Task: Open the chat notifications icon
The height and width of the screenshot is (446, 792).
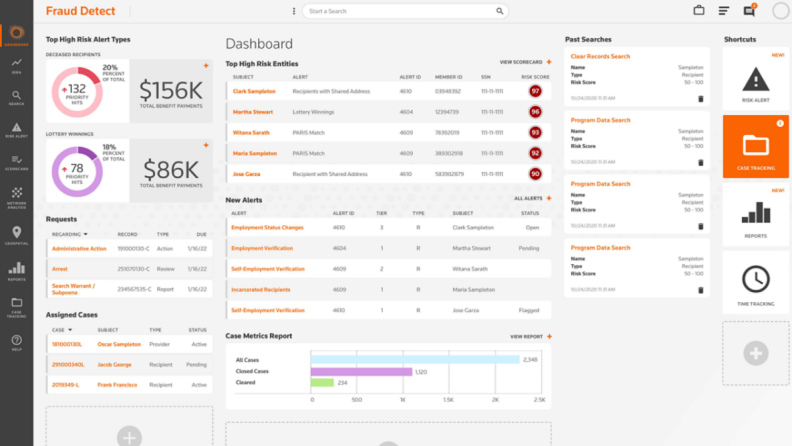Action: click(x=749, y=11)
